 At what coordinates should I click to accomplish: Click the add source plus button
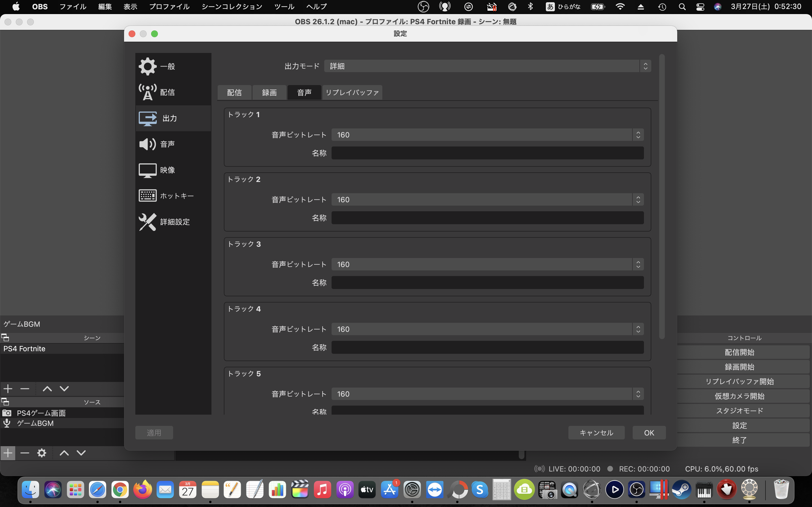[8, 453]
